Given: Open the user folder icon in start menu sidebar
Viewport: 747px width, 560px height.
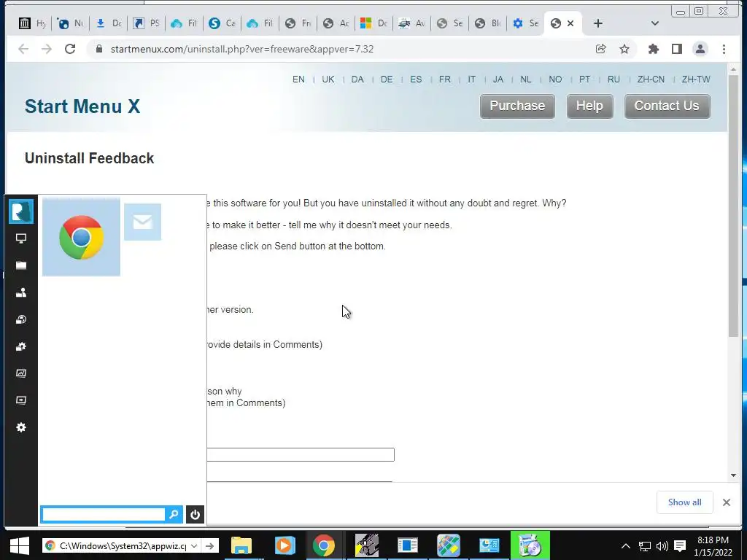Looking at the screenshot, I should (21, 293).
